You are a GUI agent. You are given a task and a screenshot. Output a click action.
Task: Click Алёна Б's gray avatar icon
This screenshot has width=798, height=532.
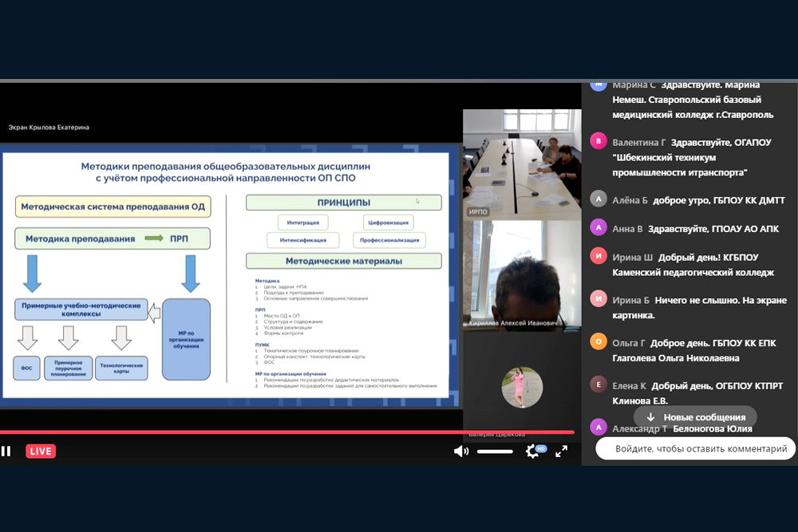(x=598, y=199)
